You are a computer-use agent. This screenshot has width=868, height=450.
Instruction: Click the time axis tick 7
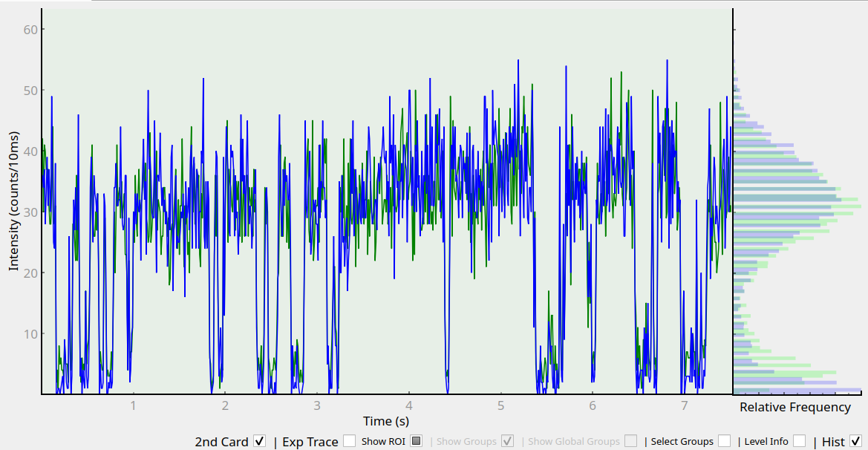click(x=684, y=405)
